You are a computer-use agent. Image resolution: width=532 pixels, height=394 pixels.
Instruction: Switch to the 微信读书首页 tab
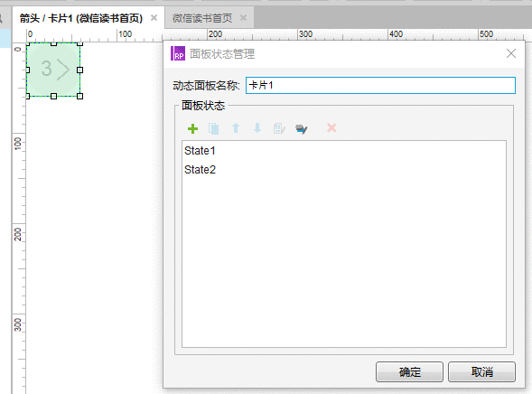click(202, 18)
